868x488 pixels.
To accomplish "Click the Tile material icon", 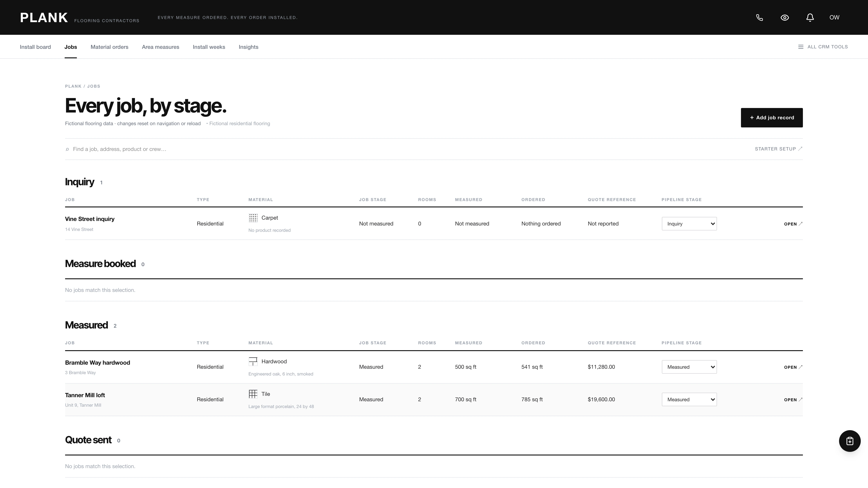I will [253, 394].
